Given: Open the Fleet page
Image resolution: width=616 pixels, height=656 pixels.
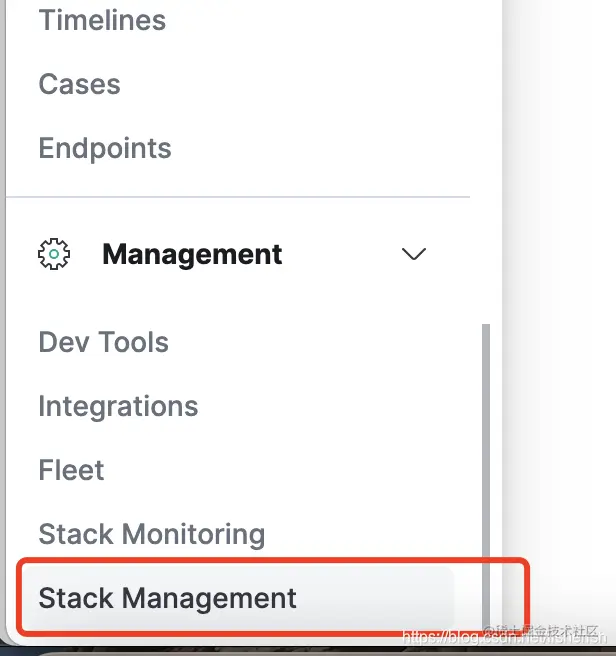Looking at the screenshot, I should (71, 470).
